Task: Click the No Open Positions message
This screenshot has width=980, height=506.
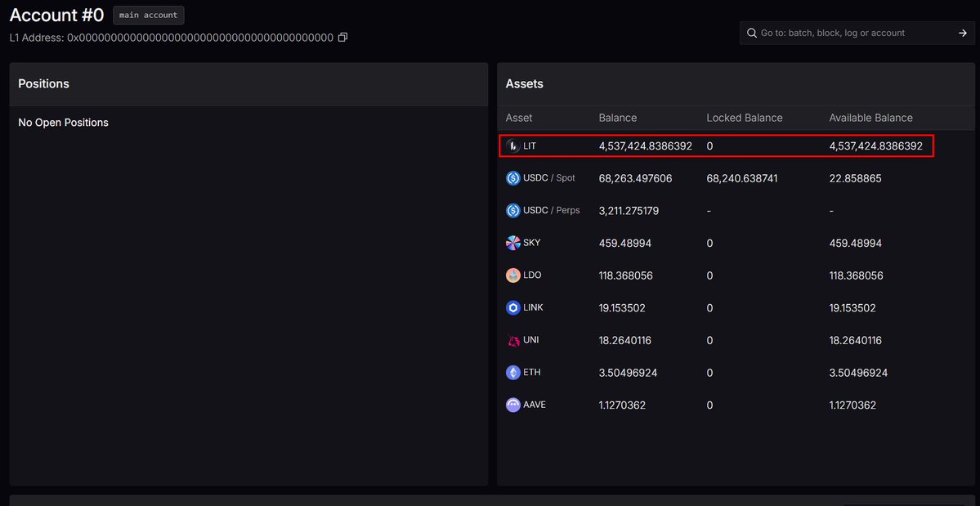Action: (x=63, y=123)
